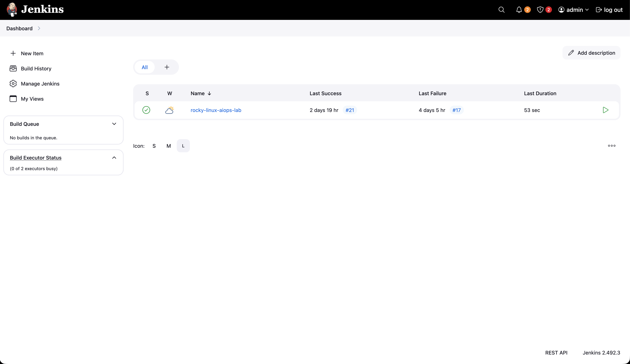
Task: Click the Jenkins title text
Action: pos(42,9)
